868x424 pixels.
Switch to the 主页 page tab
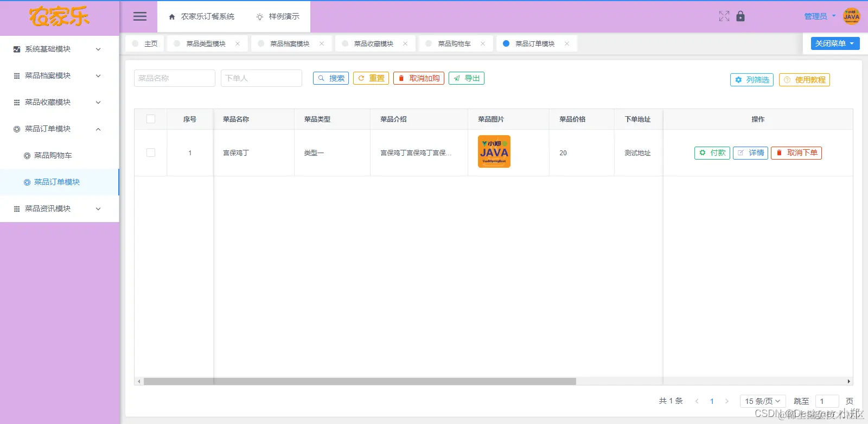tap(145, 43)
